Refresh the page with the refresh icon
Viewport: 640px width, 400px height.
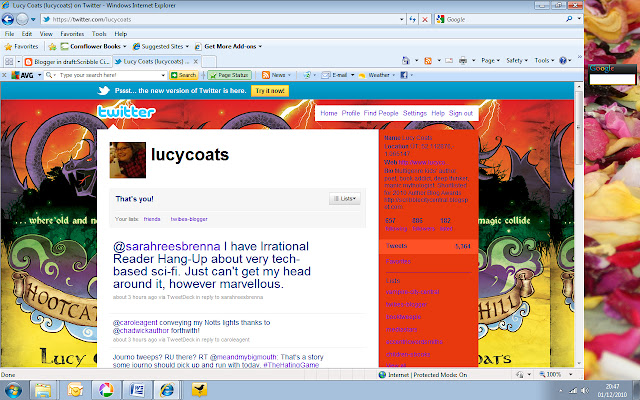[413, 19]
